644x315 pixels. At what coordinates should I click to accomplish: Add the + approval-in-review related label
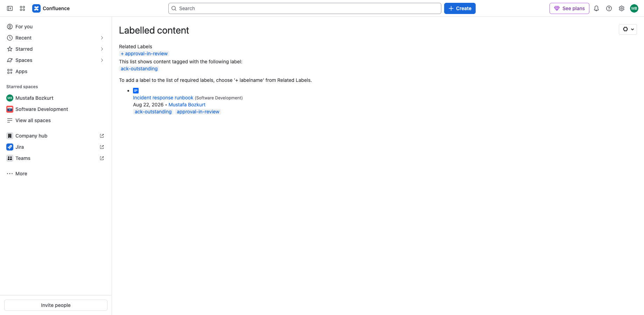point(144,54)
